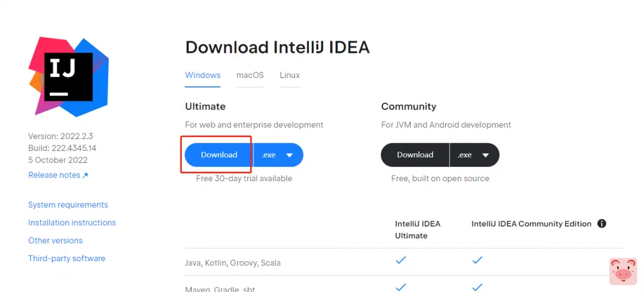Open System requirements link
The image size is (644, 292).
pos(68,205)
